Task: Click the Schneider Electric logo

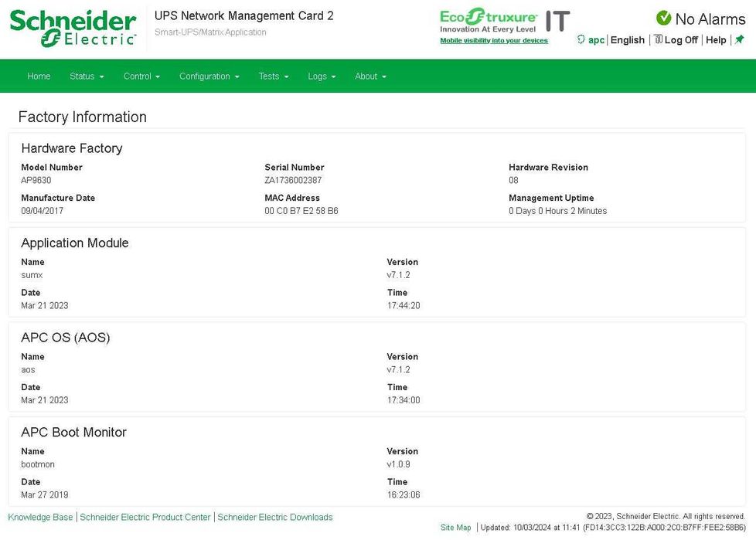Action: [73, 28]
